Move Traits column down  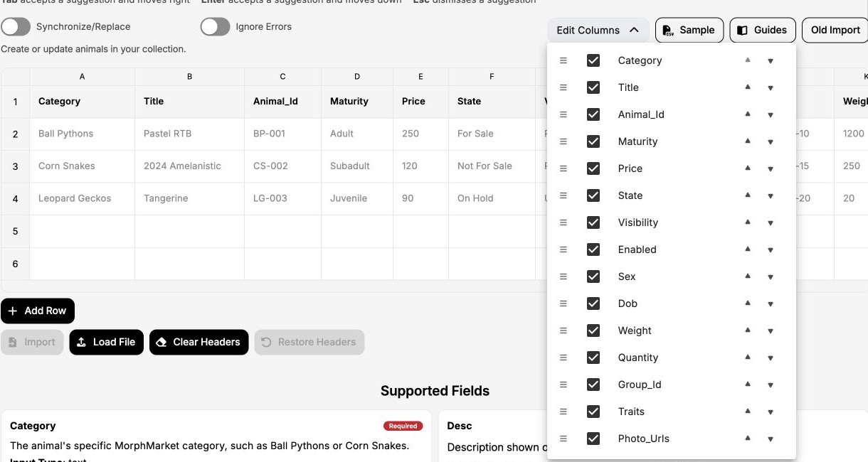(771, 412)
